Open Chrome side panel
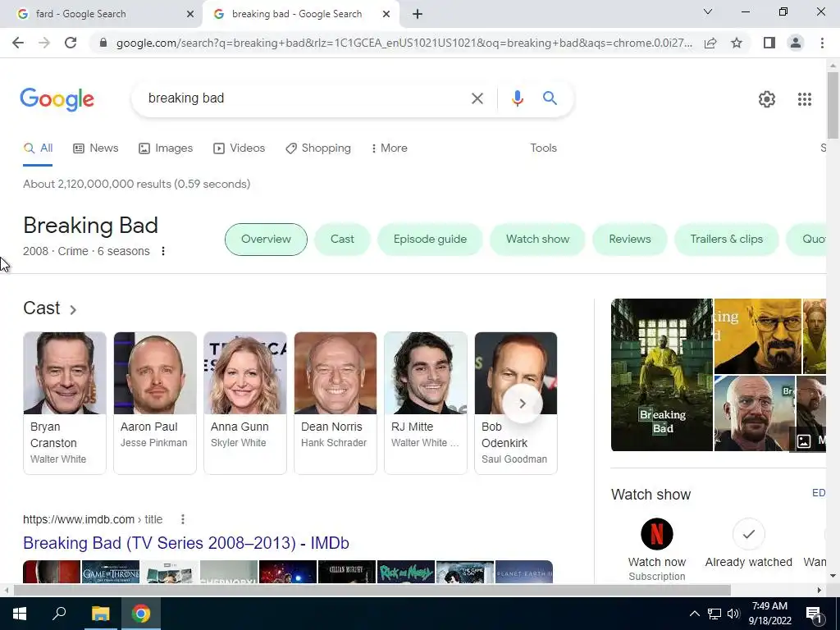Image resolution: width=840 pixels, height=630 pixels. 769,43
